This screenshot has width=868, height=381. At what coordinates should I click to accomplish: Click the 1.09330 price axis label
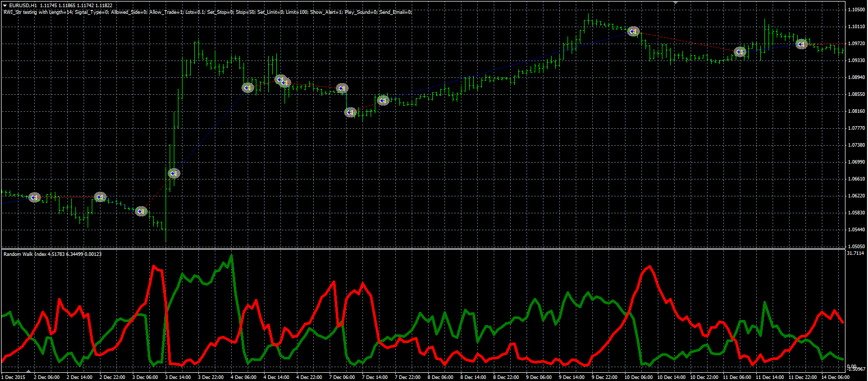(856, 61)
